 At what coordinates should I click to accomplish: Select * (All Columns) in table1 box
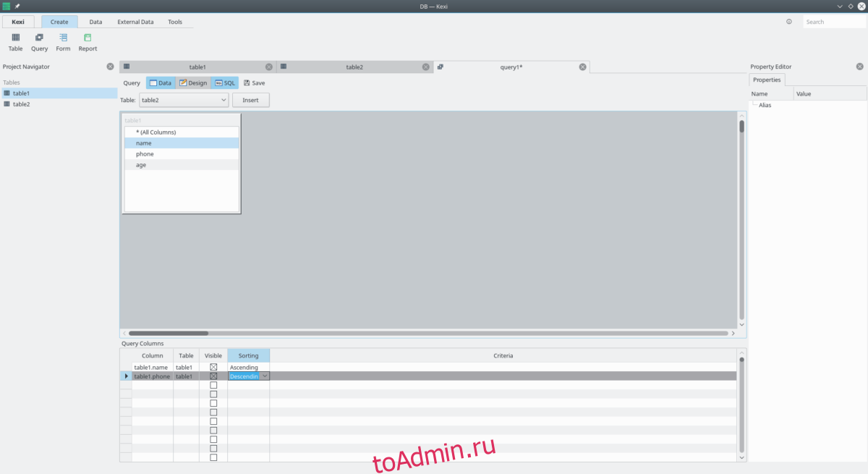click(182, 132)
